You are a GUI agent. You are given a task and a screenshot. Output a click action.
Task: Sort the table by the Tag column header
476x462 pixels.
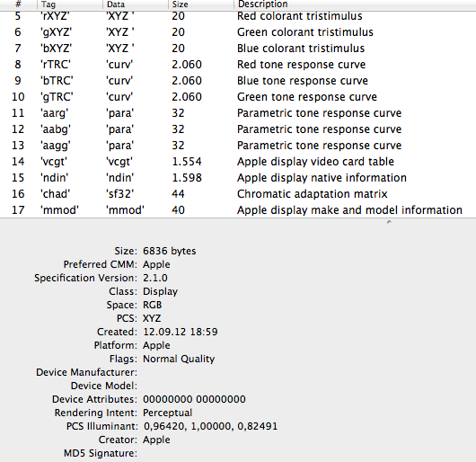tap(69, 4)
